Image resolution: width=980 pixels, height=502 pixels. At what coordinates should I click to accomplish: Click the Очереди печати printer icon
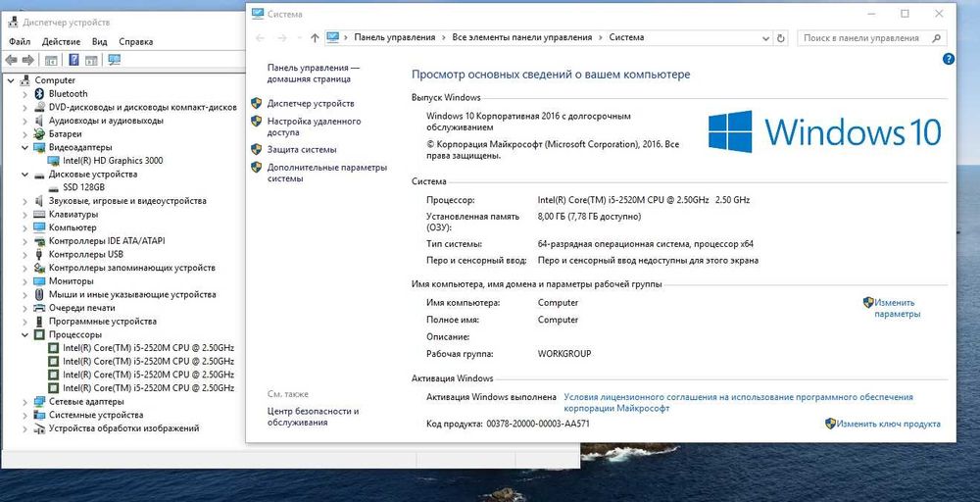[39, 308]
